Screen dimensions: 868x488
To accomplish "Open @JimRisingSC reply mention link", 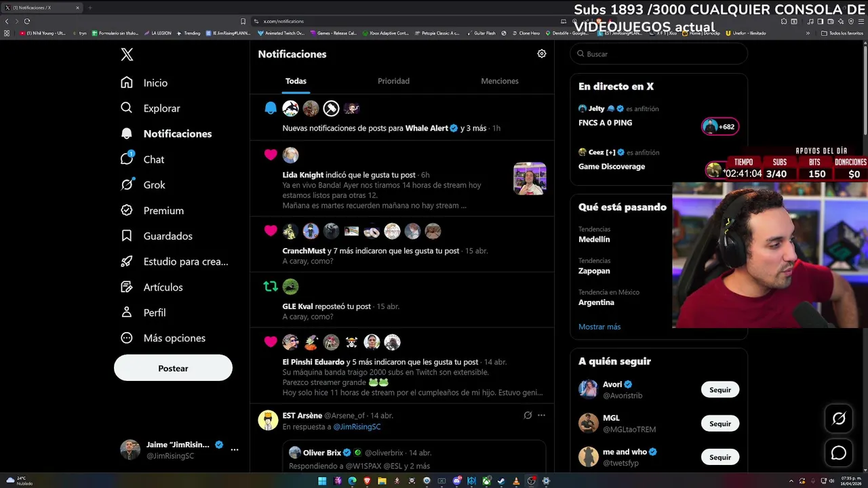I will [357, 427].
